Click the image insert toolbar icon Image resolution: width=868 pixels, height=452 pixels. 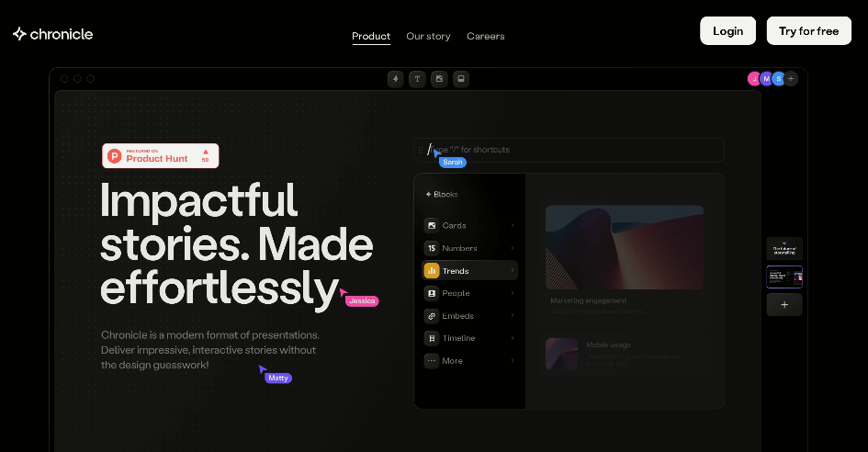click(439, 79)
